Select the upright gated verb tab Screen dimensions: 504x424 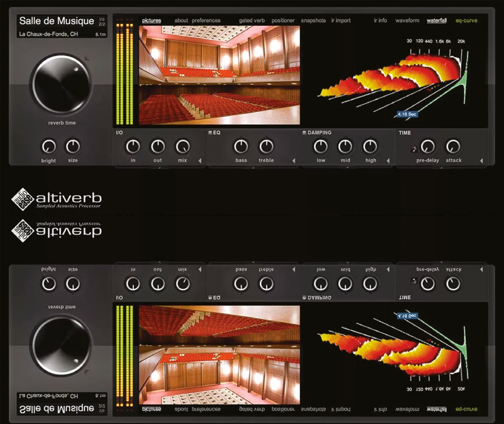(252, 21)
